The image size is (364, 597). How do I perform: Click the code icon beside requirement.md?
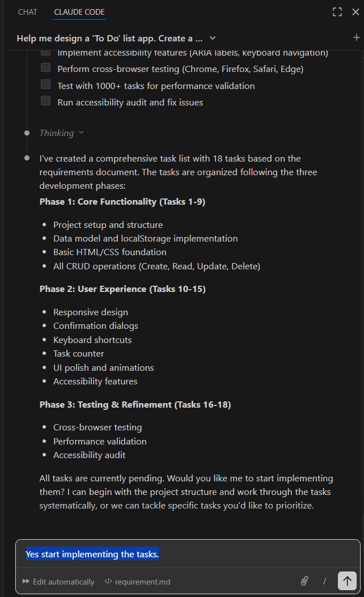(x=108, y=582)
